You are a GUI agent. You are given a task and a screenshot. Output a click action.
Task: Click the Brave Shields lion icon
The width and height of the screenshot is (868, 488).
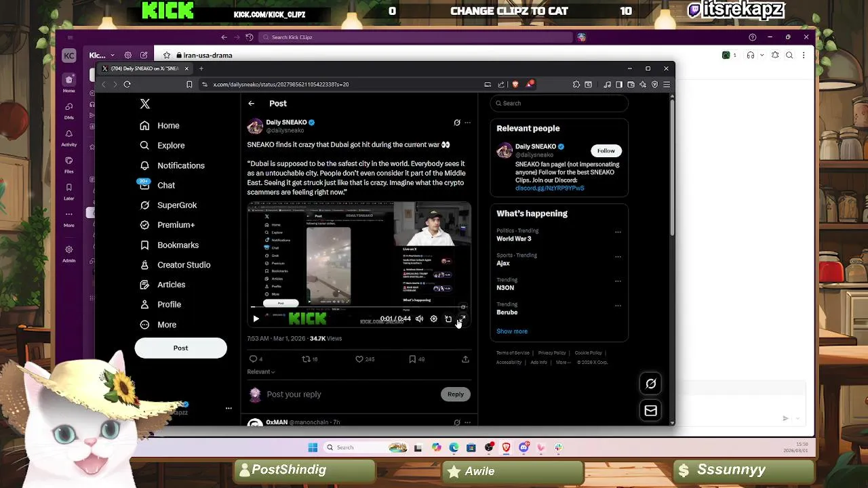tap(515, 85)
